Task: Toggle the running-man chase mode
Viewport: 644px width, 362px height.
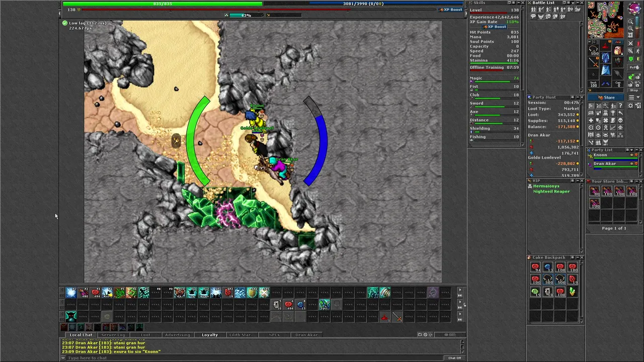Action: pyautogui.click(x=638, y=51)
